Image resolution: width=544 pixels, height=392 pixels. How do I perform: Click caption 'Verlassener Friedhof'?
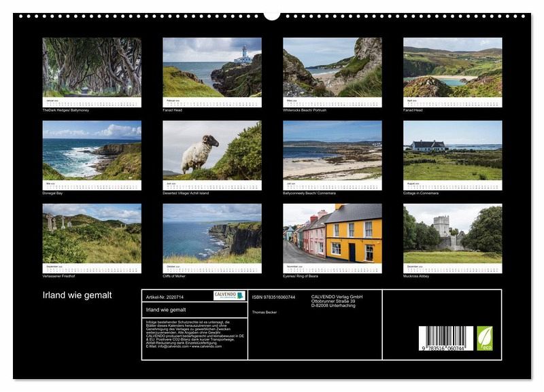(x=58, y=277)
